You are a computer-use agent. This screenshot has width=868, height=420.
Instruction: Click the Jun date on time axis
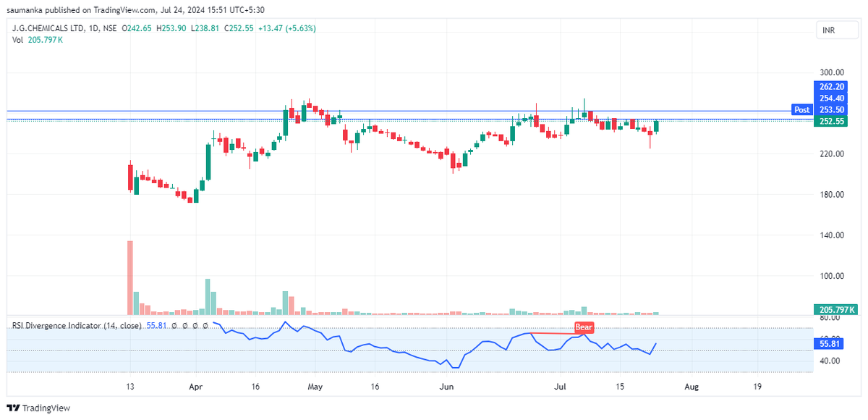[446, 387]
